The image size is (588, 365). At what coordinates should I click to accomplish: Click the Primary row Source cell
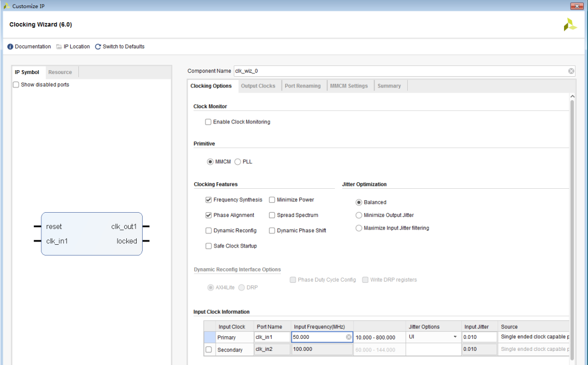click(x=534, y=337)
